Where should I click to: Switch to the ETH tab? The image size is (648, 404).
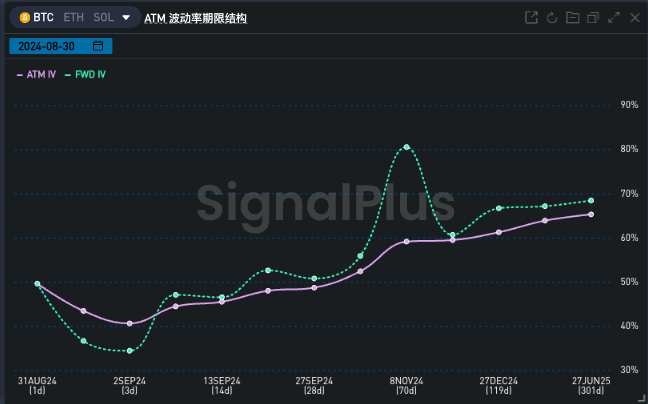pyautogui.click(x=73, y=18)
